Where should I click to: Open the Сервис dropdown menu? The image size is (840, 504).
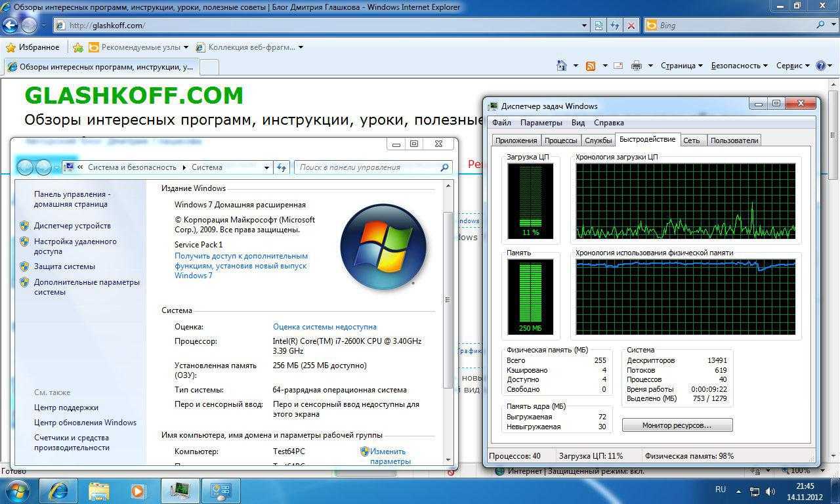click(792, 66)
